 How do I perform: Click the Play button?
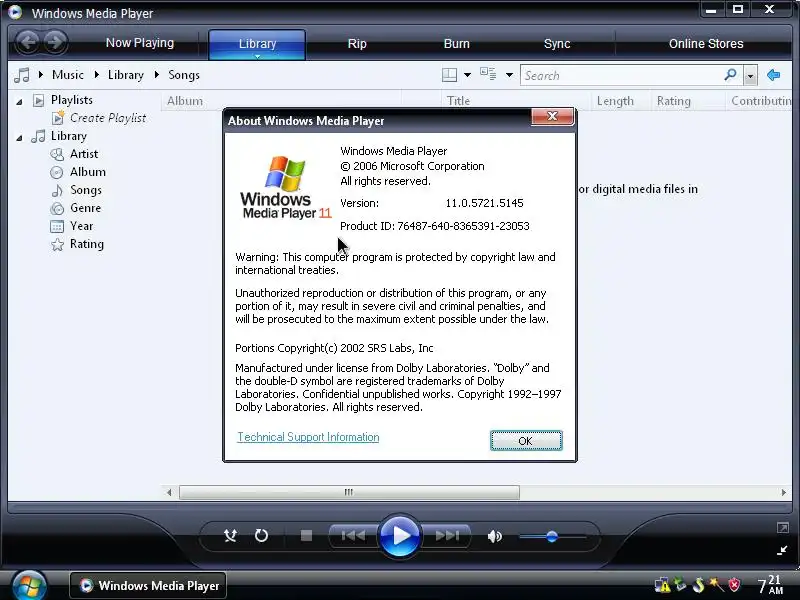[400, 536]
